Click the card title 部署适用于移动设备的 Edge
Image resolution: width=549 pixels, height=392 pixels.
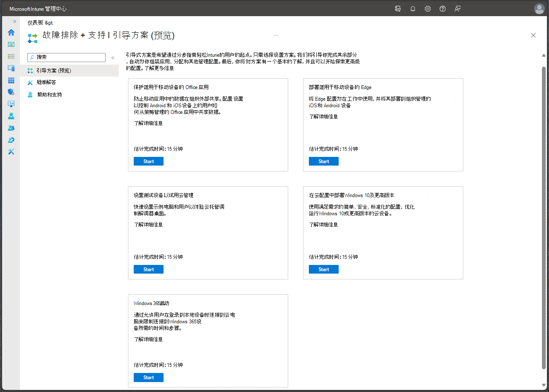click(340, 87)
